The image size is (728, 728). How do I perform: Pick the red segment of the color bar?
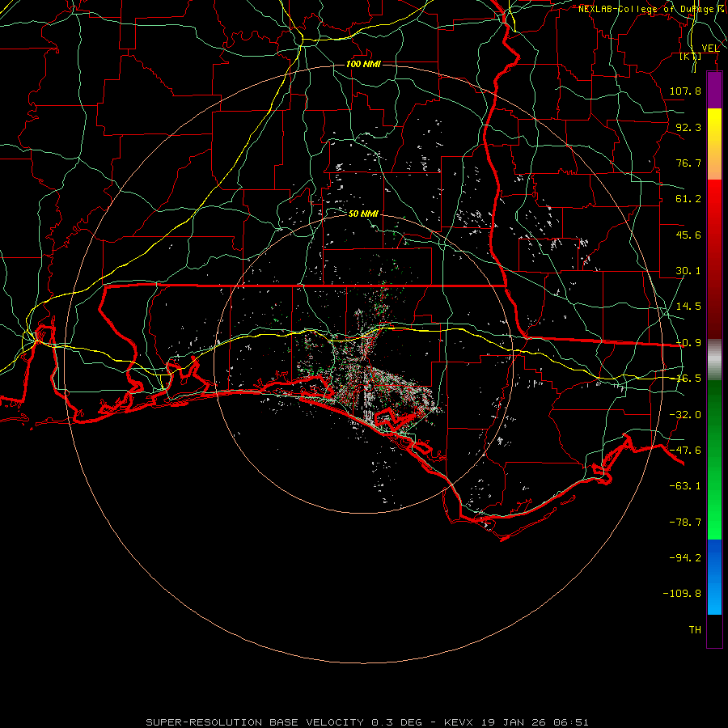(x=714, y=259)
